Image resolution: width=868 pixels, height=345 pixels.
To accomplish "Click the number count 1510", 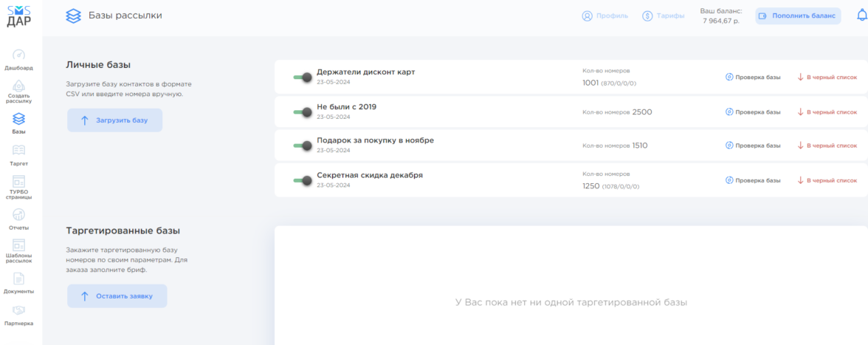I will [640, 146].
